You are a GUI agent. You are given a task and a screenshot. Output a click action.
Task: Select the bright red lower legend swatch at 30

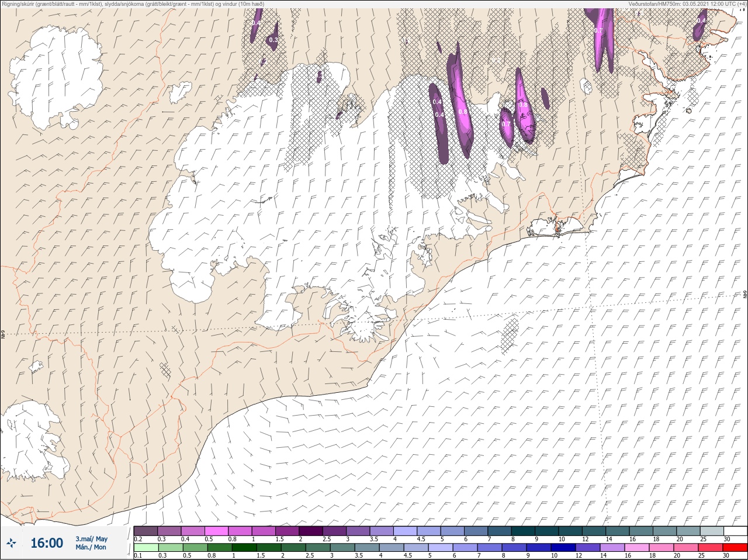tap(735, 548)
